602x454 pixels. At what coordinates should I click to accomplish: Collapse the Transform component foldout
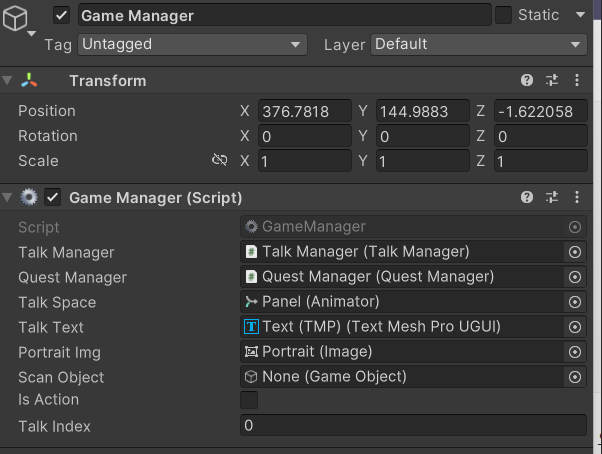pyautogui.click(x=7, y=80)
